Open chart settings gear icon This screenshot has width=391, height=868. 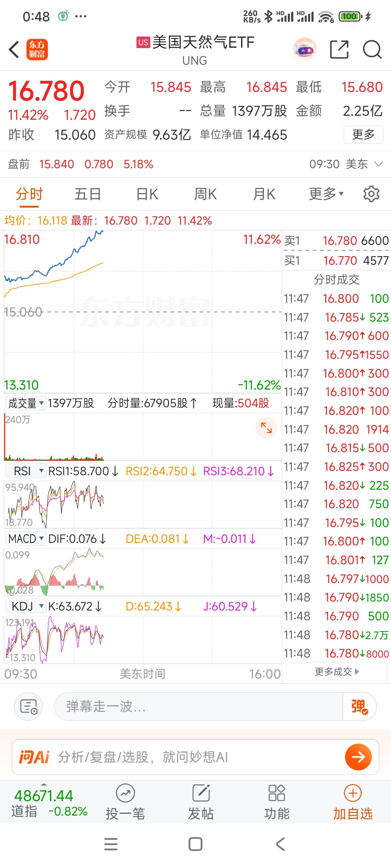371,194
